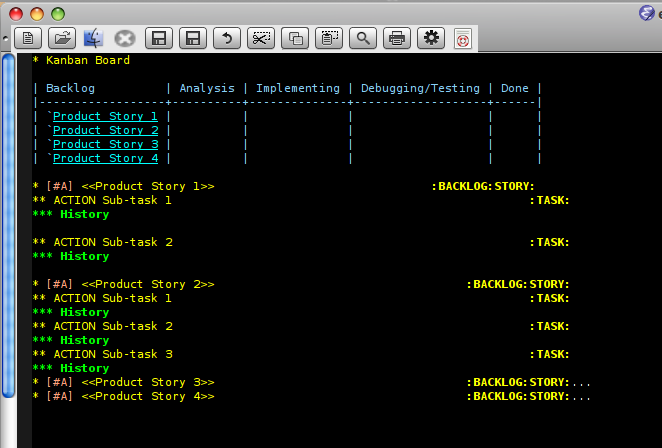Click the Implementing column header
Screen dimensions: 662x448
pyautogui.click(x=298, y=88)
